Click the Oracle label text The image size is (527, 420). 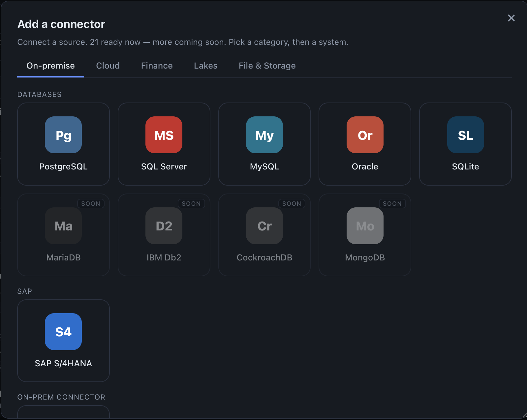365,166
